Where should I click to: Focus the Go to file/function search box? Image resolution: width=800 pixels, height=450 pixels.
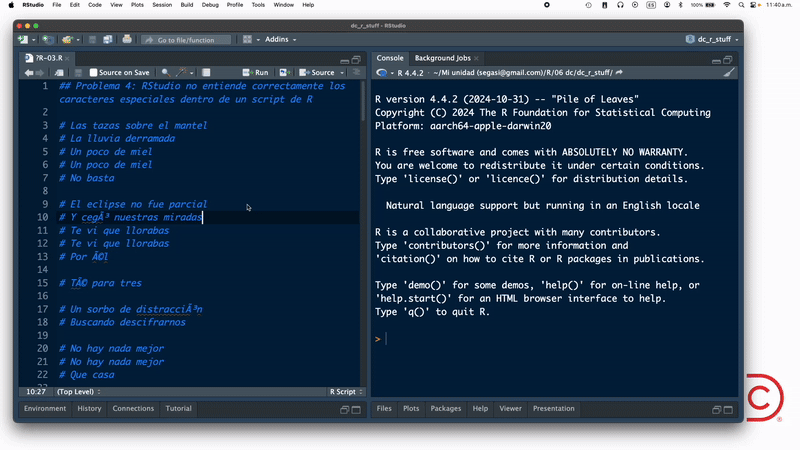[x=186, y=40]
